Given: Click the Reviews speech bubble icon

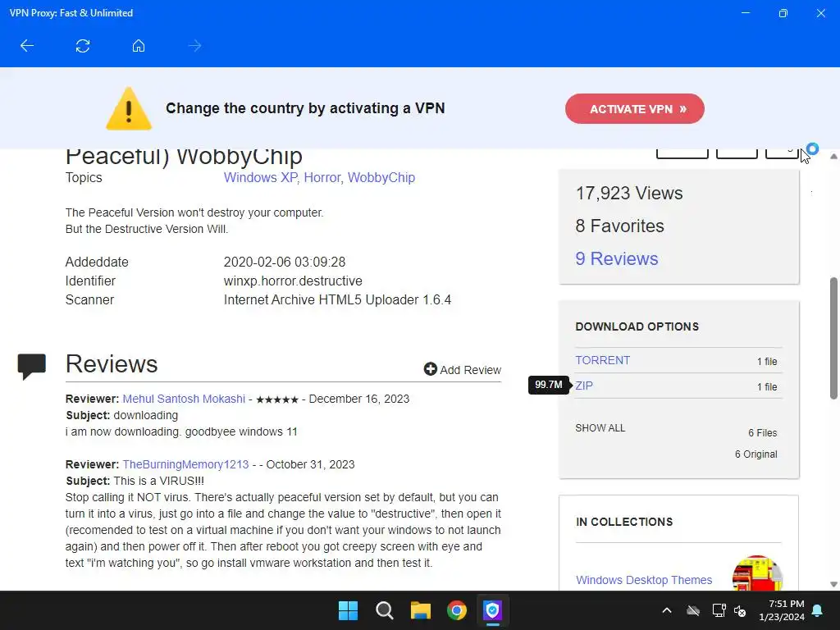Looking at the screenshot, I should pyautogui.click(x=32, y=367).
